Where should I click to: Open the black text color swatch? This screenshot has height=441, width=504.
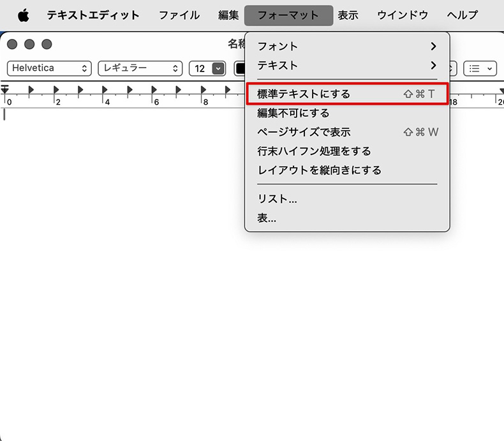240,68
